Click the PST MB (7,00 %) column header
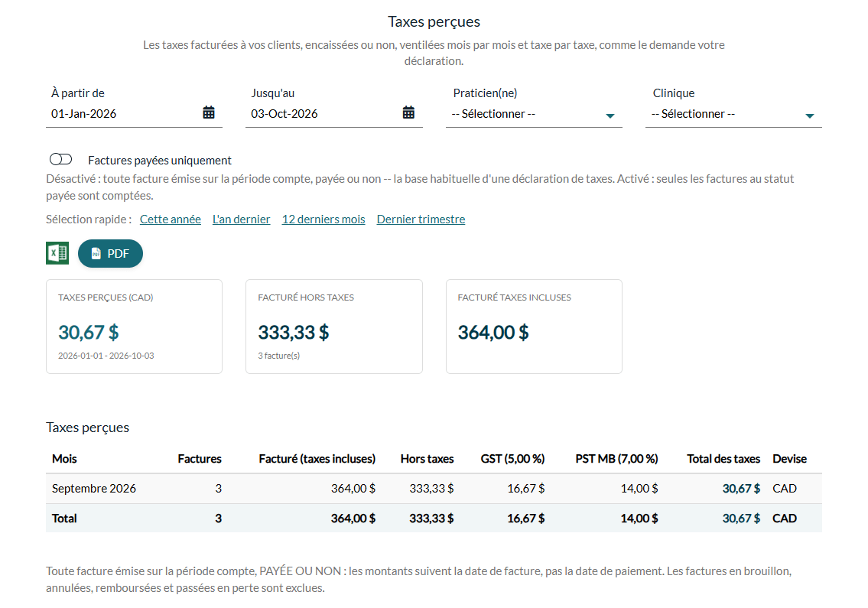 616,459
